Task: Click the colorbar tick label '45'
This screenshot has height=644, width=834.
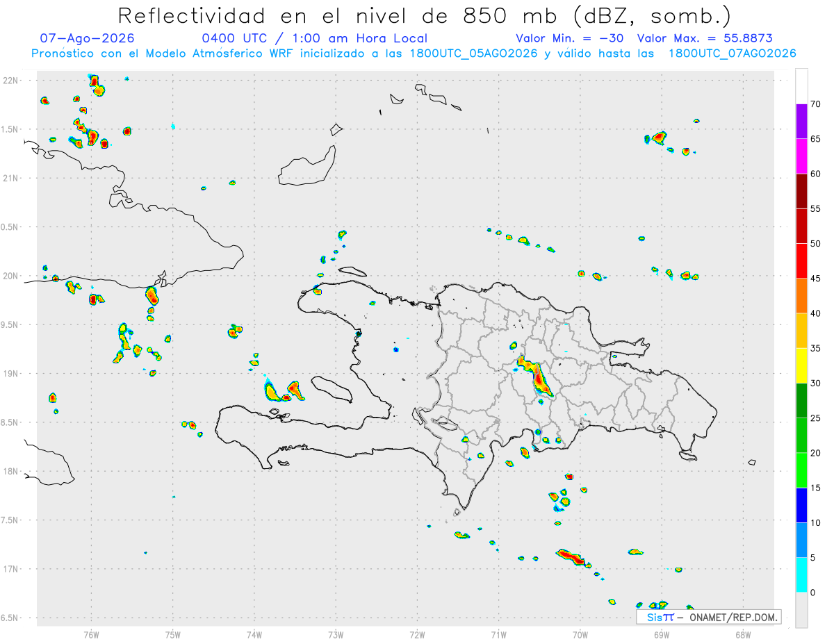Action: 815,279
